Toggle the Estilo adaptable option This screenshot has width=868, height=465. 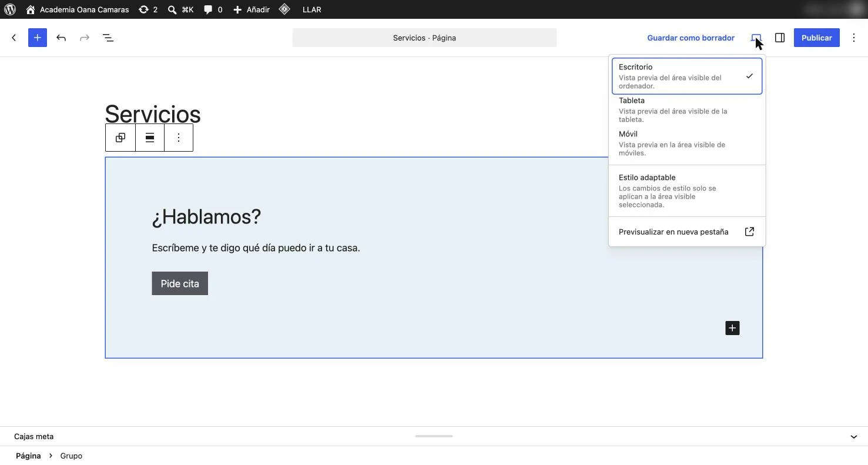687,190
